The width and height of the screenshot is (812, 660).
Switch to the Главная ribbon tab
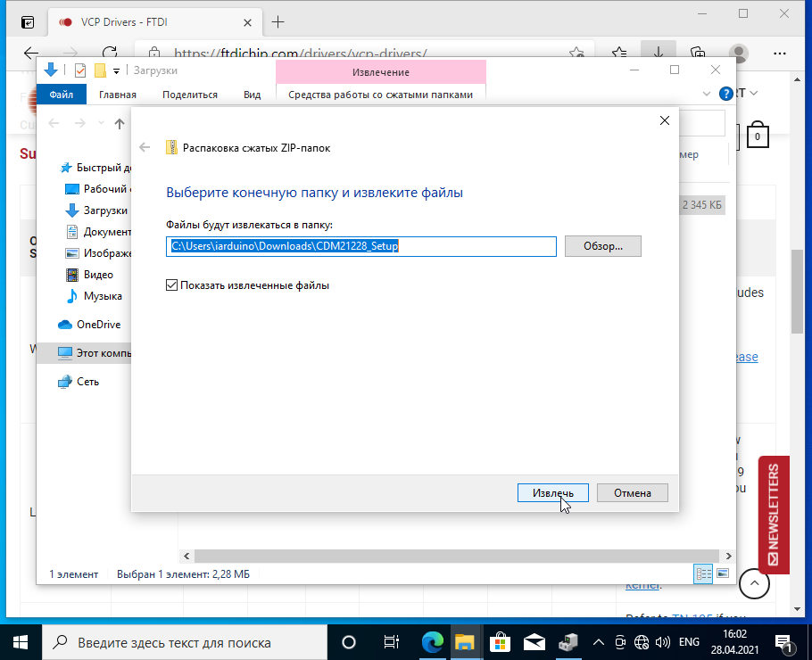point(118,95)
